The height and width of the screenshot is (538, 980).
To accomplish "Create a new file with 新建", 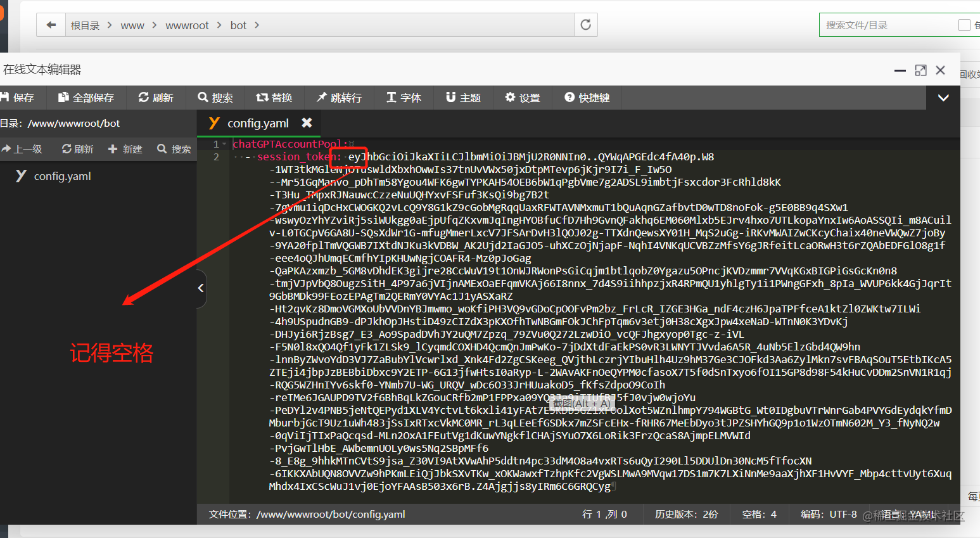I will tap(125, 149).
